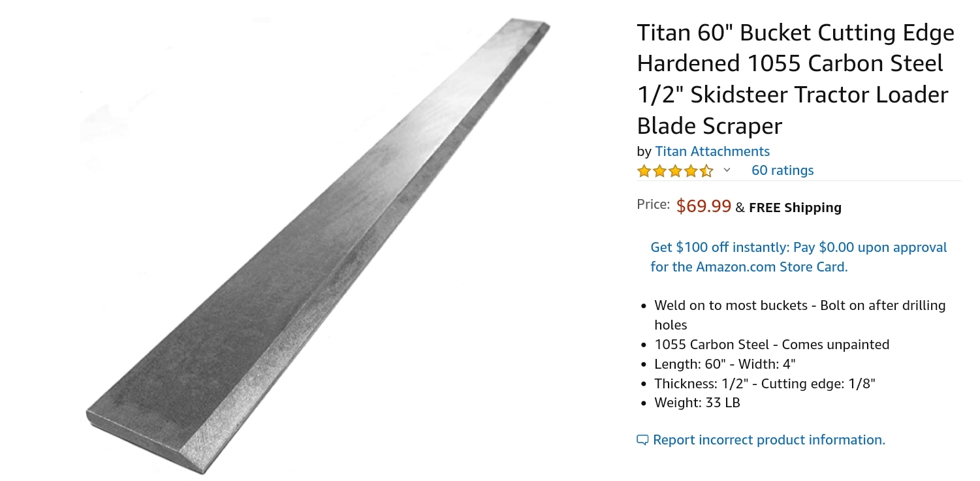980x481 pixels.
Task: Open the Get $100 off instantly offer
Action: coord(798,257)
